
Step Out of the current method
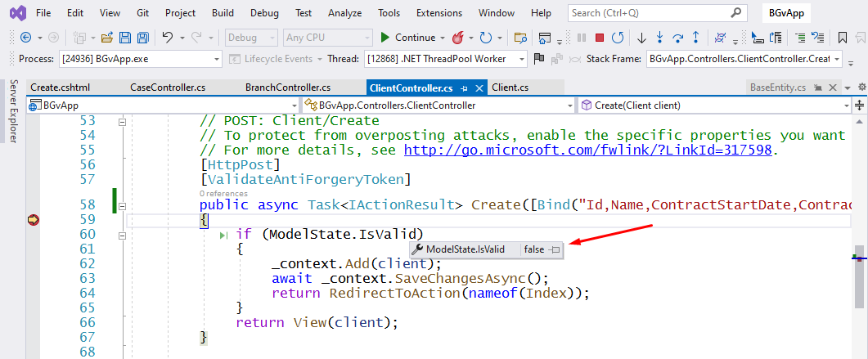[x=696, y=38]
